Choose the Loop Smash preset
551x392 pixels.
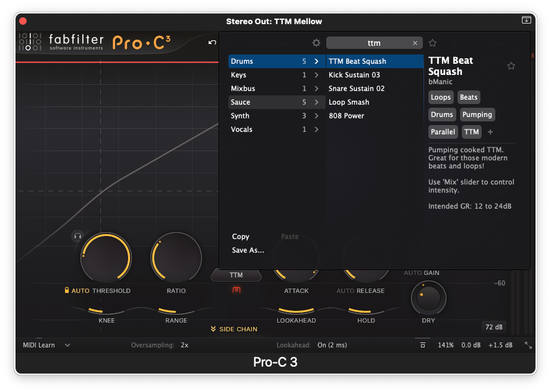(x=349, y=102)
